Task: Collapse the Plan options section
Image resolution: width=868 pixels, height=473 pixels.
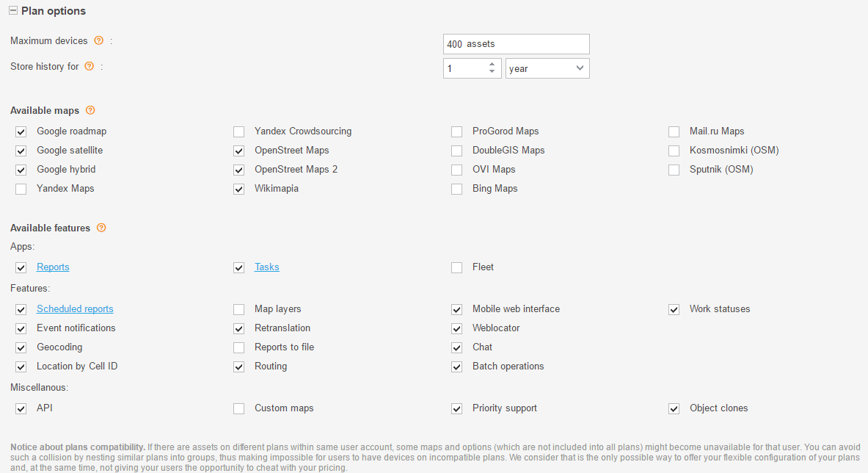Action: pyautogui.click(x=13, y=10)
